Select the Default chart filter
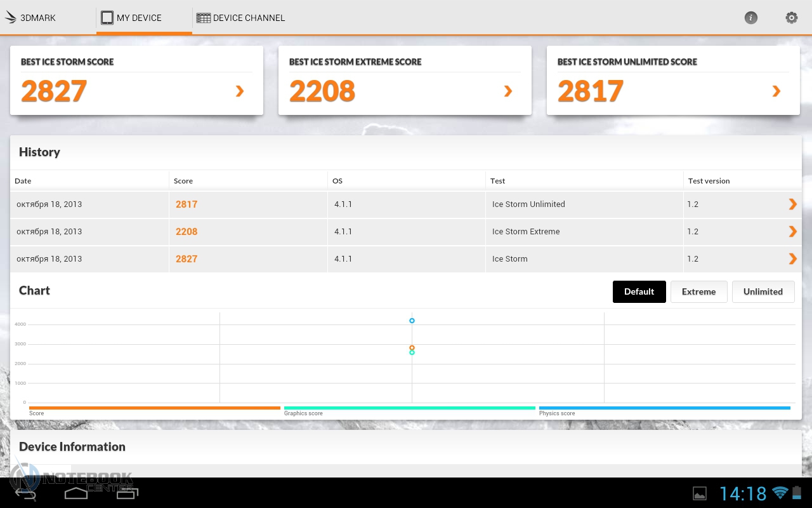 point(639,291)
